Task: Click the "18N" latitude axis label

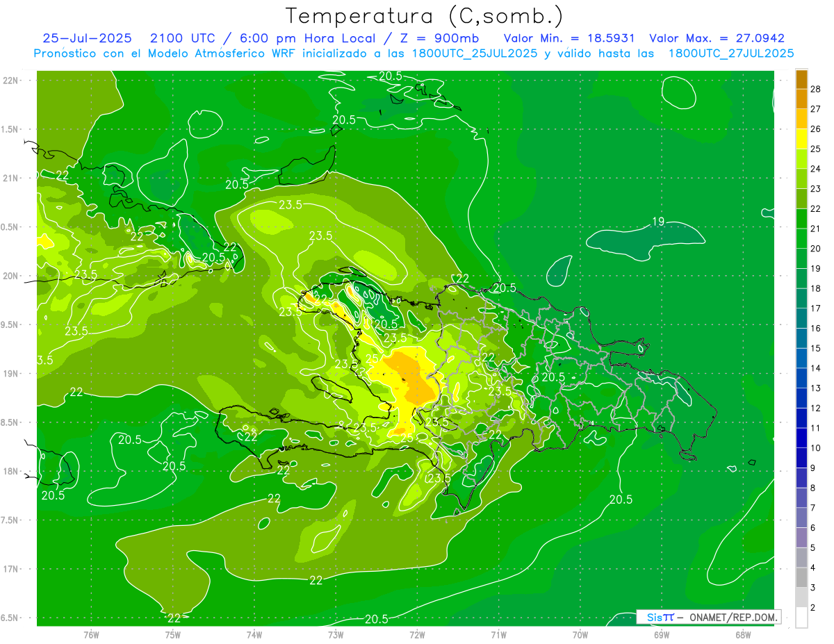Action: (10, 471)
